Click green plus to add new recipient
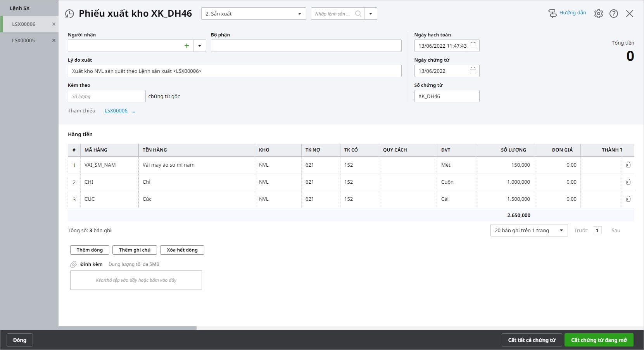The width and height of the screenshot is (644, 350). coord(186,46)
